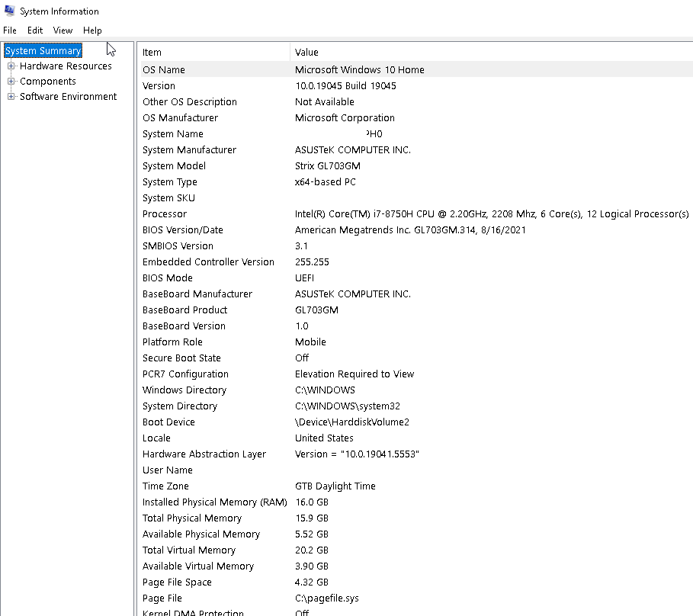Select the OS Name row
693x616 pixels.
(417, 70)
